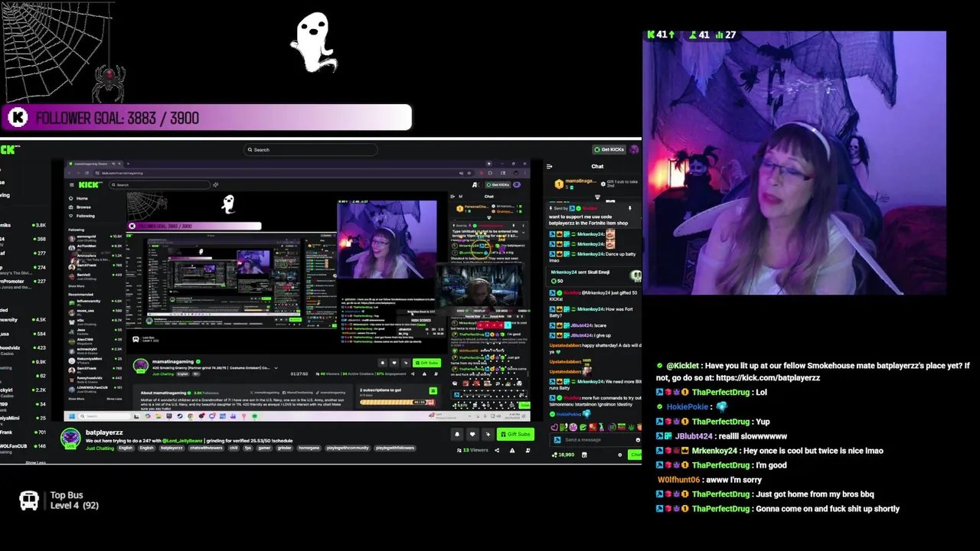Unpin the pinned Kicklet message with the pin icon
980x551 pixels.
[629, 208]
